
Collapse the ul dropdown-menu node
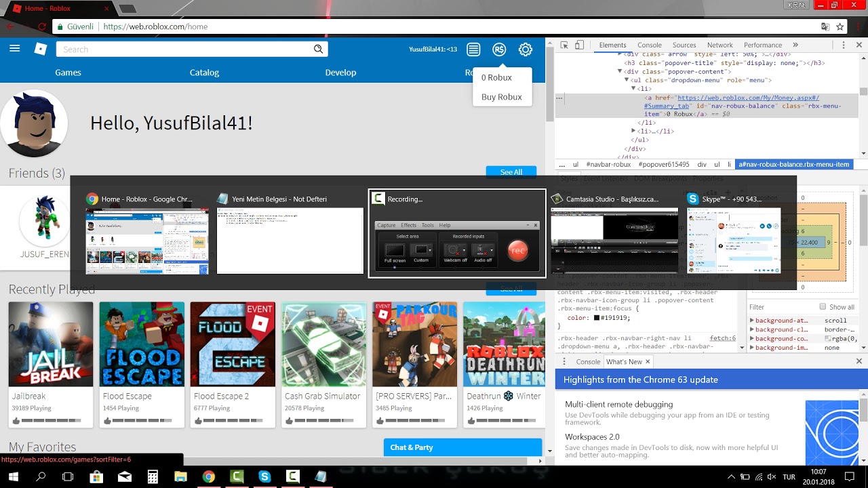626,80
